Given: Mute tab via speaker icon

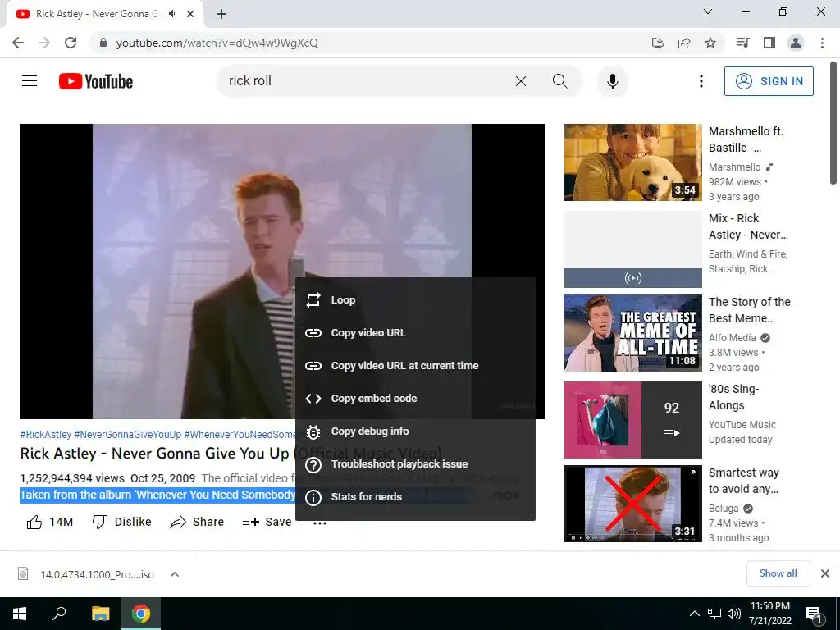Looking at the screenshot, I should coord(172,14).
